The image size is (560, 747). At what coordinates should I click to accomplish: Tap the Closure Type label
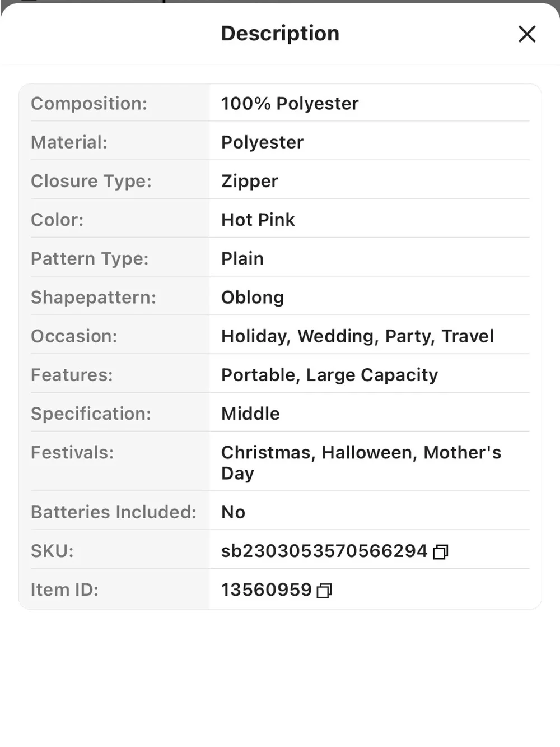(x=91, y=181)
